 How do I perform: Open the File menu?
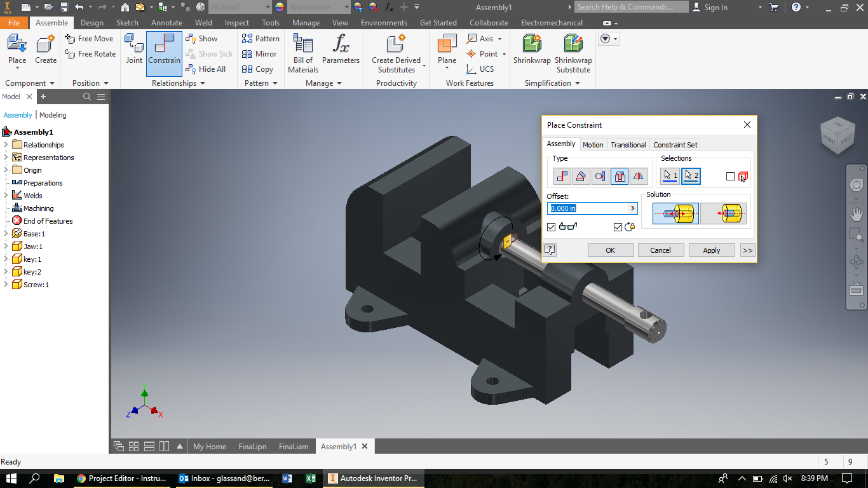pyautogui.click(x=14, y=23)
